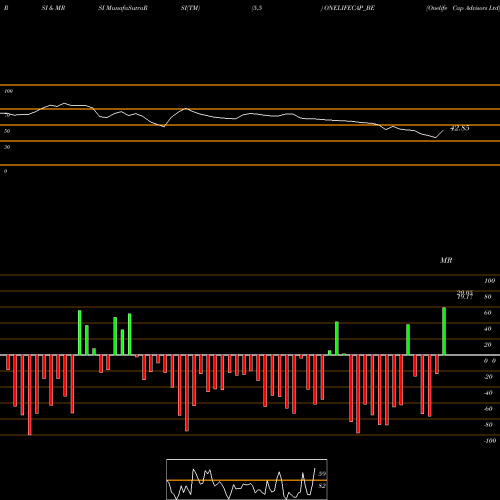Click the '52' value beside mini chart

click(322, 486)
